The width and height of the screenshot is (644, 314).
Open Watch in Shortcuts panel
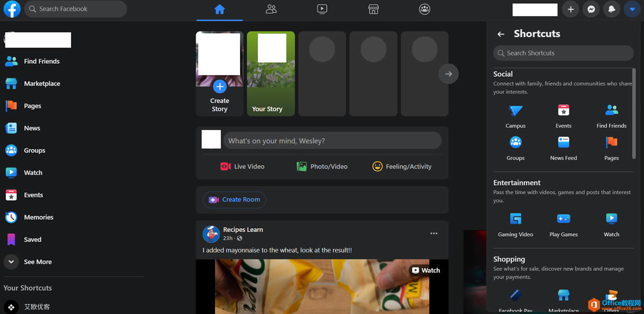[x=611, y=225]
